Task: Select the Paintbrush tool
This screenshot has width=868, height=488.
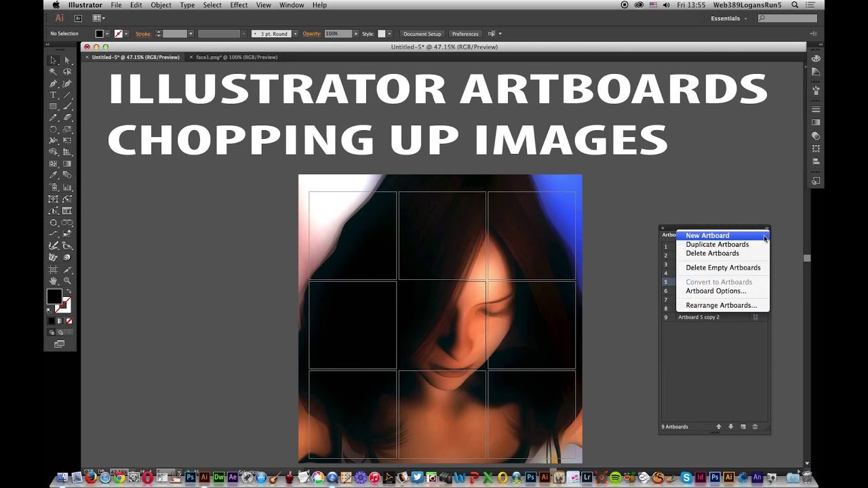Action: [x=67, y=106]
